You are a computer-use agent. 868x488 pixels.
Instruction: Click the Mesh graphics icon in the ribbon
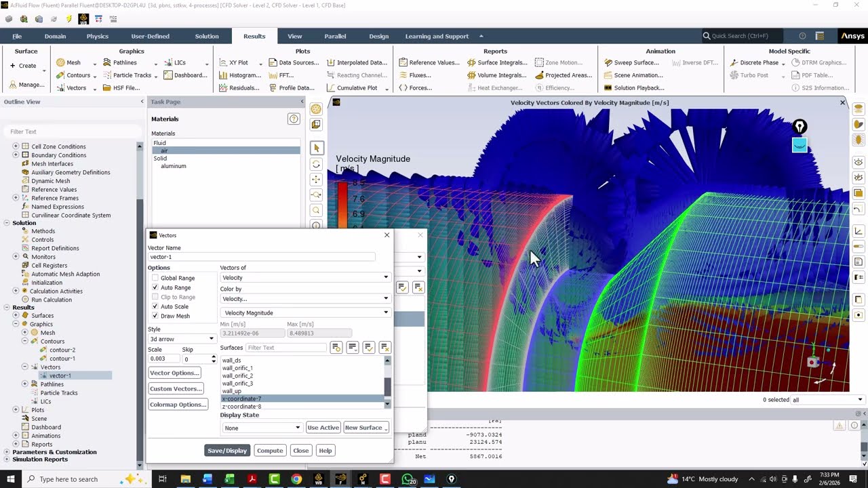pos(60,62)
